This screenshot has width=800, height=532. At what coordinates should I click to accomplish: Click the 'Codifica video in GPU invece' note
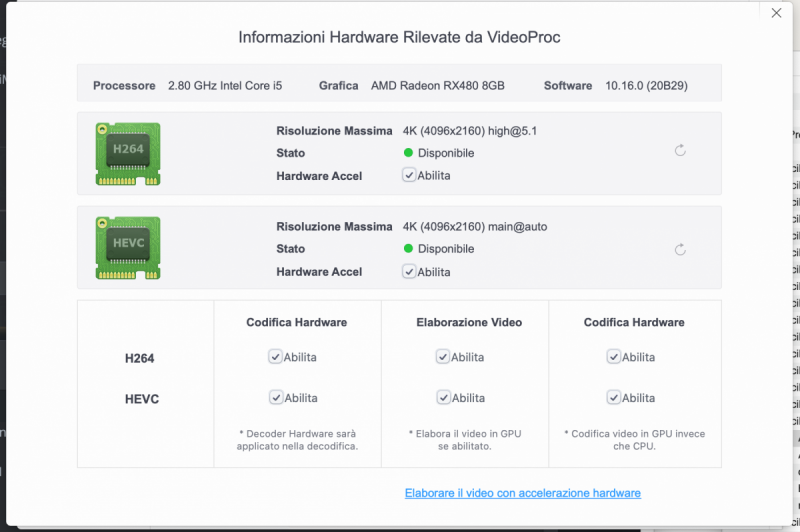point(635,440)
